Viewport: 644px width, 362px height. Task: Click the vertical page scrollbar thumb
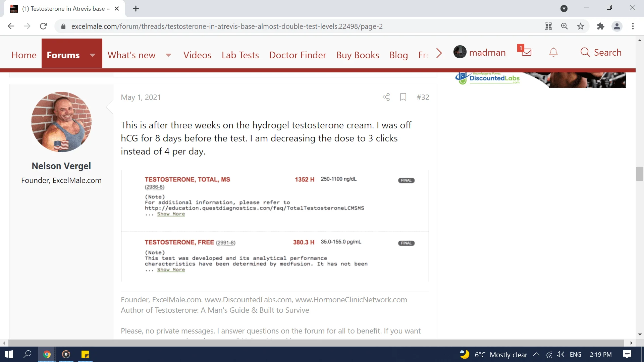click(640, 174)
